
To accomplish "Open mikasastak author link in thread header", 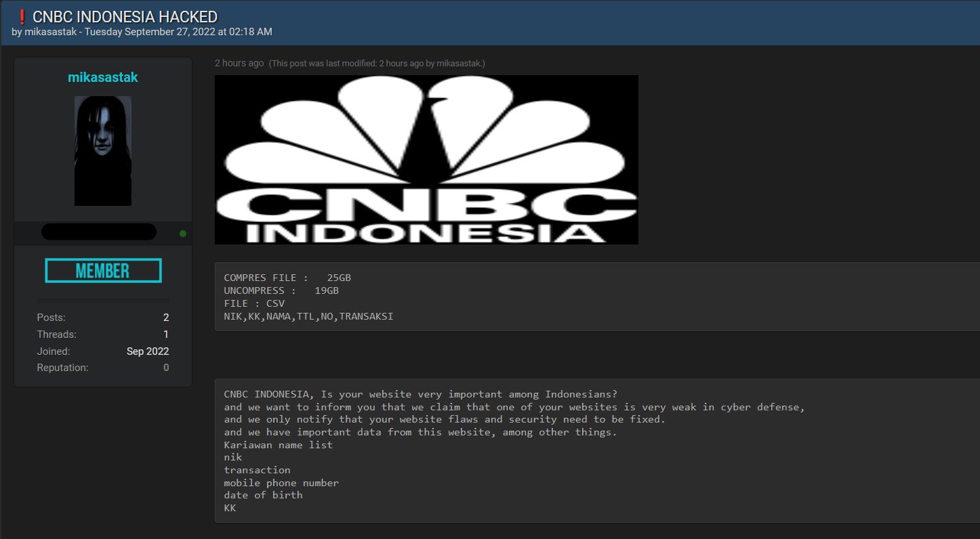I will point(51,32).
